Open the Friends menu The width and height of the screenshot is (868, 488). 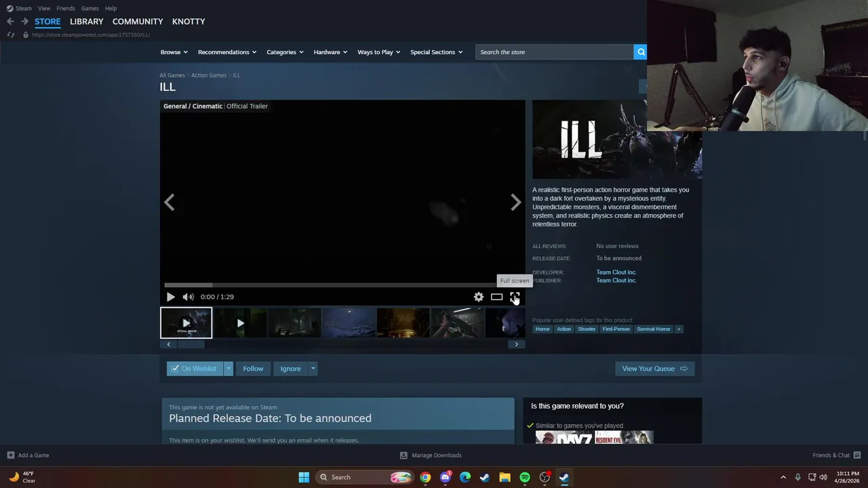point(66,8)
